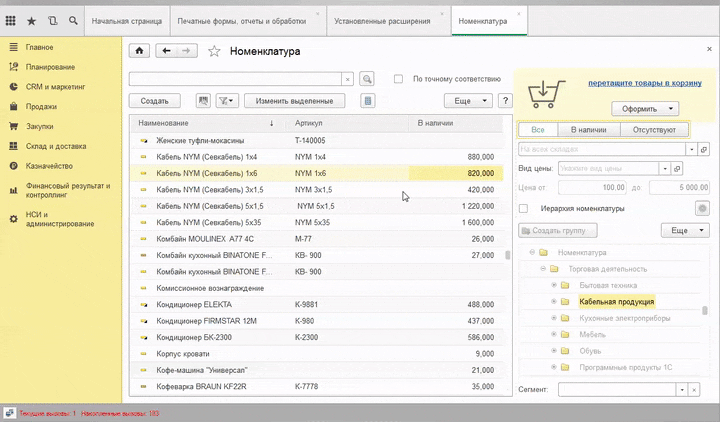Expand the warehouse dropdown arrow

(x=692, y=149)
